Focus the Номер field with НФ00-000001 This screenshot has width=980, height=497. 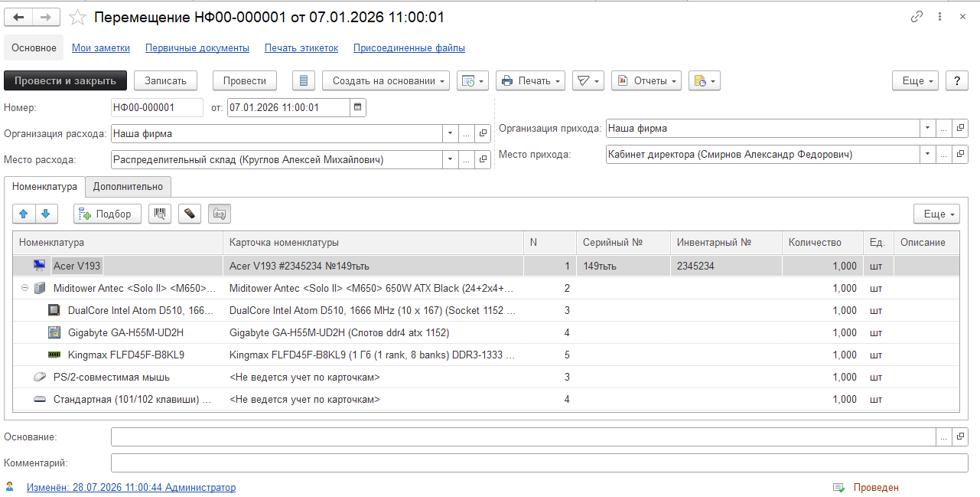pos(157,108)
